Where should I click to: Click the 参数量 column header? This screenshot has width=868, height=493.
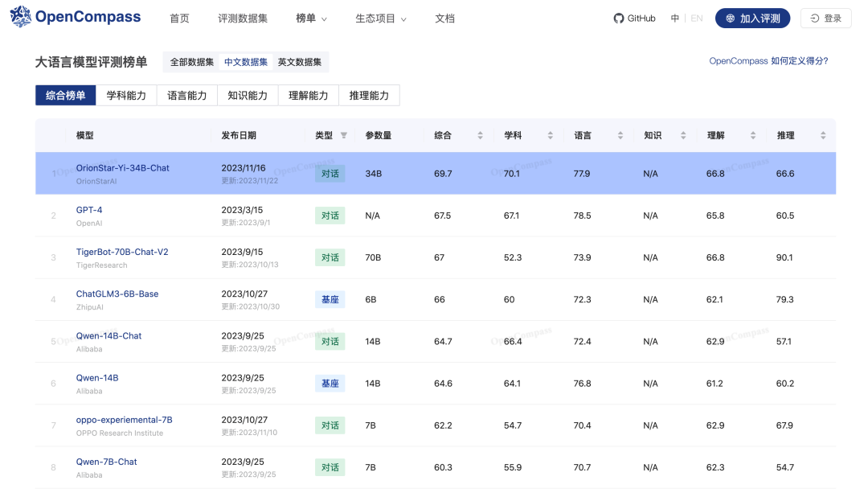[x=378, y=135]
